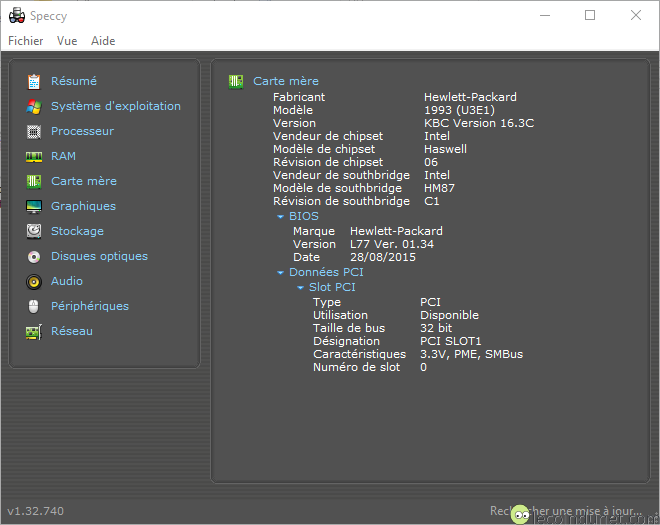Click the Graphiques monitor icon
Viewport: 660px width, 525px height.
coord(34,206)
